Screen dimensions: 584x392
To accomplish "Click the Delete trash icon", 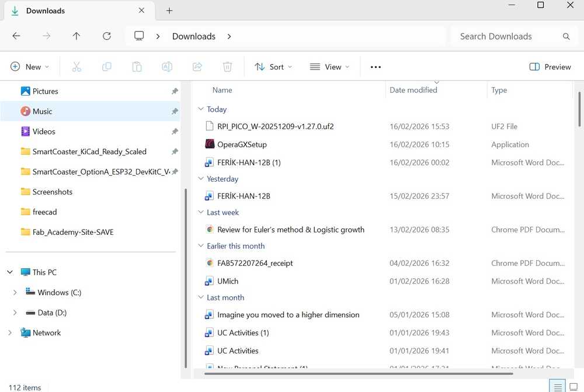I will tap(228, 67).
